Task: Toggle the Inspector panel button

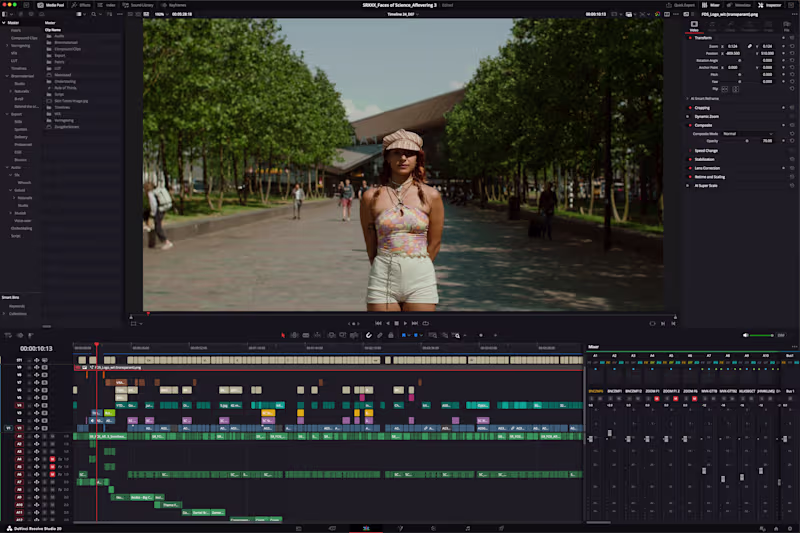Action: click(x=770, y=5)
